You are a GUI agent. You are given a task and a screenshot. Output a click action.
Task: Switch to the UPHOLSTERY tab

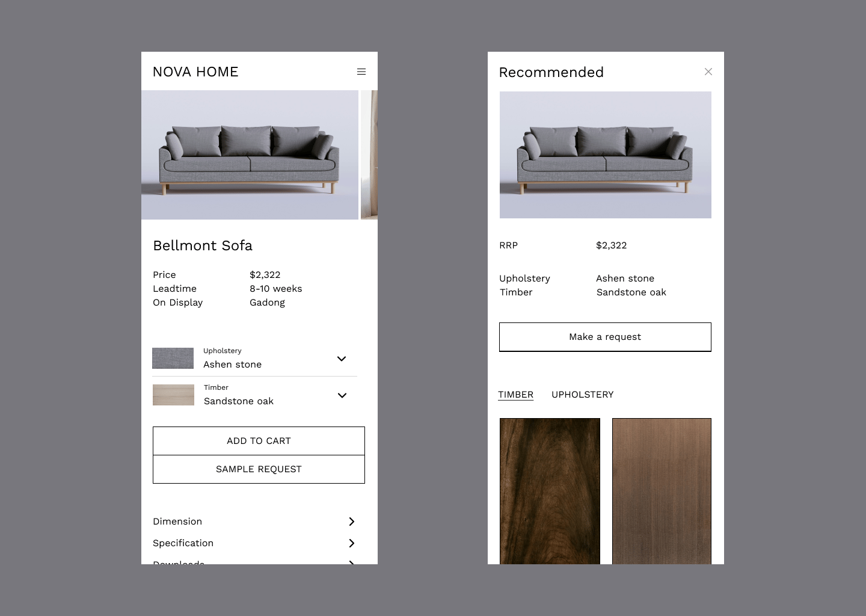point(583,395)
